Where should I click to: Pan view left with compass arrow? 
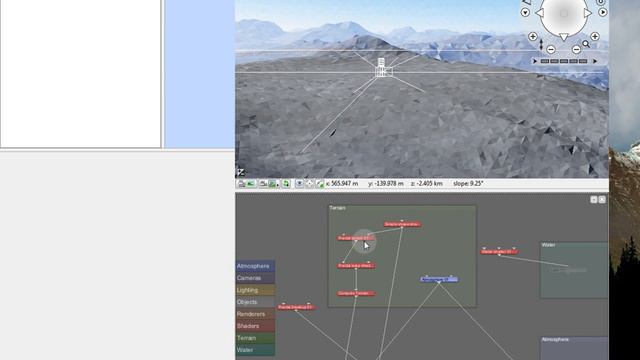540,13
